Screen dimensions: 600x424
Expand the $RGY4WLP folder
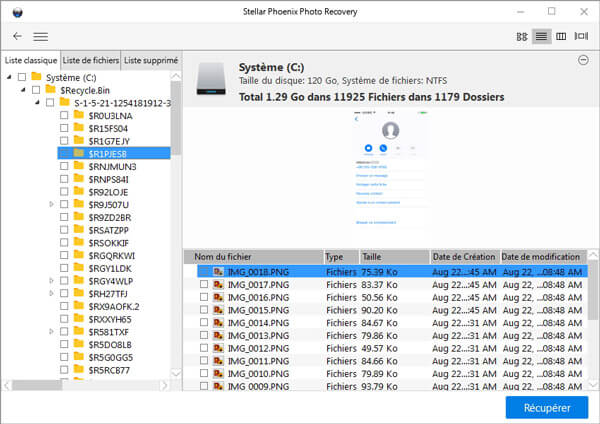[51, 280]
